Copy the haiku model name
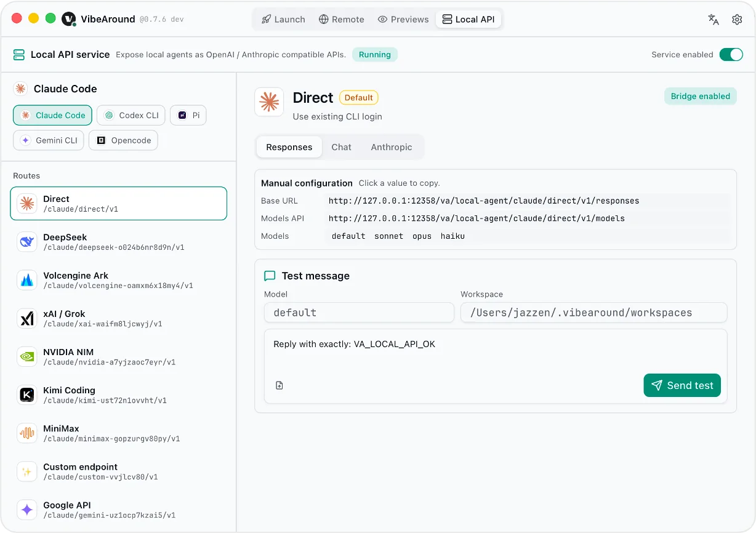Viewport: 756px width, 533px height. point(452,236)
